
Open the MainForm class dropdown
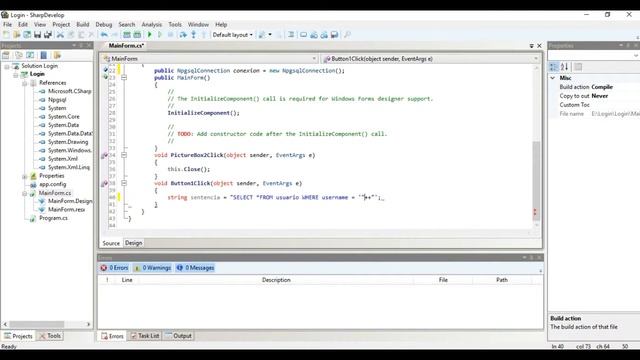(314, 59)
